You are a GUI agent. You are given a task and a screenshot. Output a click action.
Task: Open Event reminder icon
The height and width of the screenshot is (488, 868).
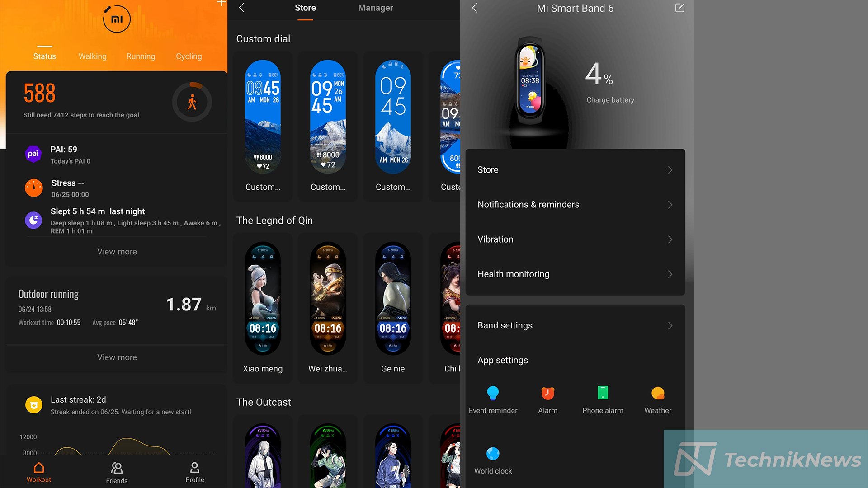(493, 393)
